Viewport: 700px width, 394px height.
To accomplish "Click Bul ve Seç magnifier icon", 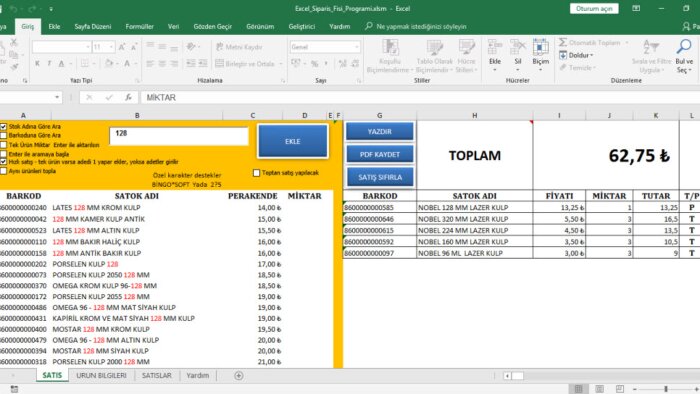I will (684, 47).
